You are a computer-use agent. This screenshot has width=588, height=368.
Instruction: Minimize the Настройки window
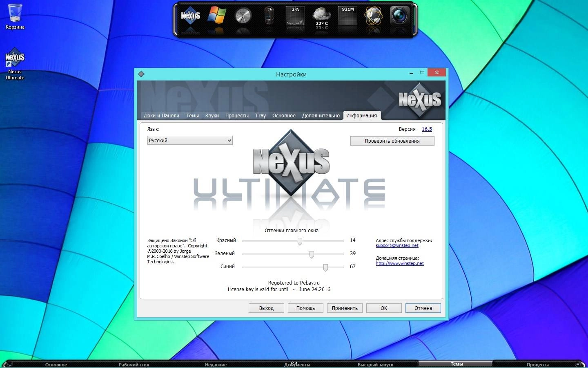tap(411, 73)
